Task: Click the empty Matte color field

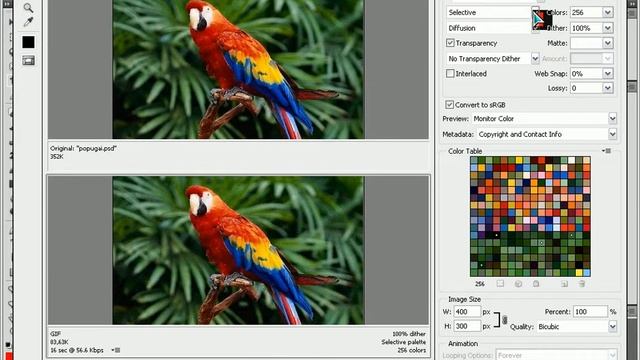Action: 586,43
